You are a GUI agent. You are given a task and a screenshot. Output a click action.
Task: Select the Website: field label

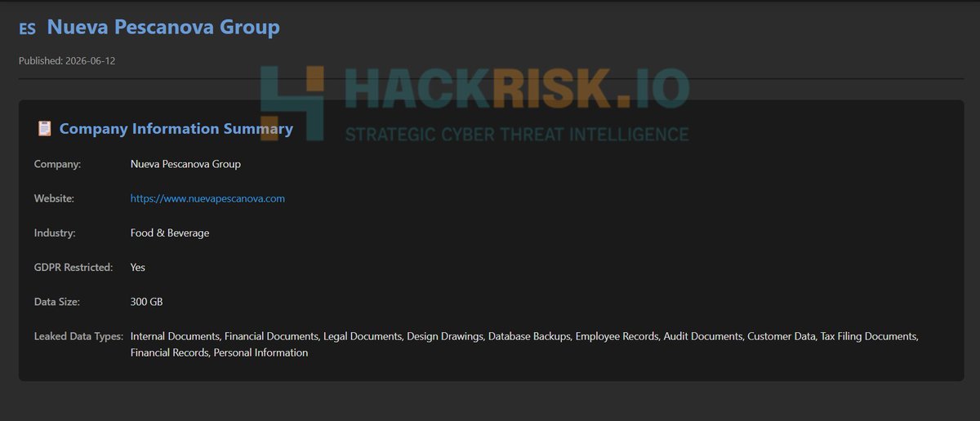(54, 198)
